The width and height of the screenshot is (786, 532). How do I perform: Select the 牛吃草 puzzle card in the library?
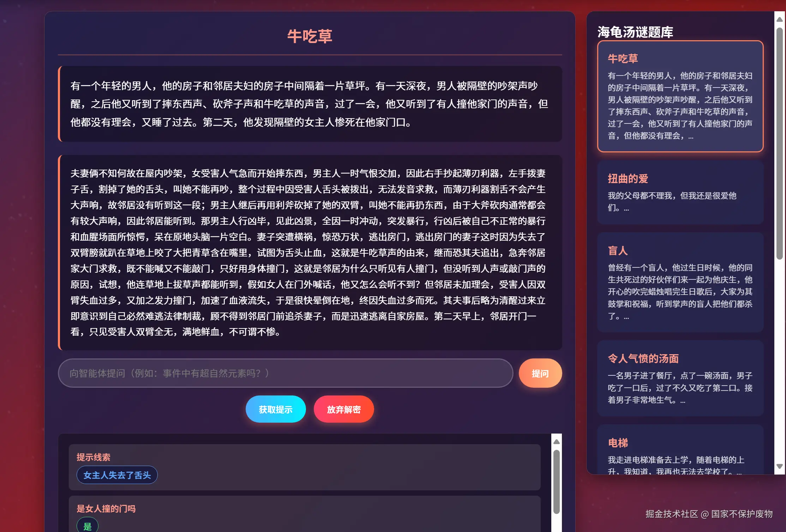[680, 96]
